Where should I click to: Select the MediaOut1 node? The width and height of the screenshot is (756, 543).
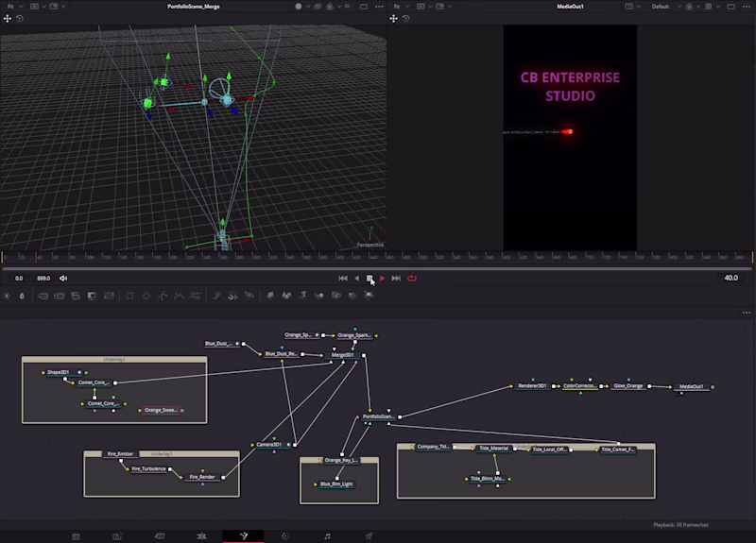691,386
